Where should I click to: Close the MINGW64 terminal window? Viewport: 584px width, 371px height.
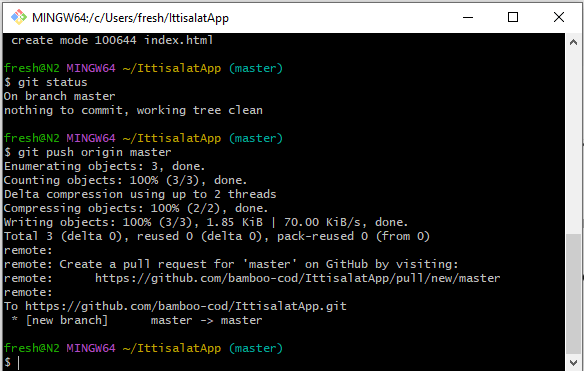point(559,17)
